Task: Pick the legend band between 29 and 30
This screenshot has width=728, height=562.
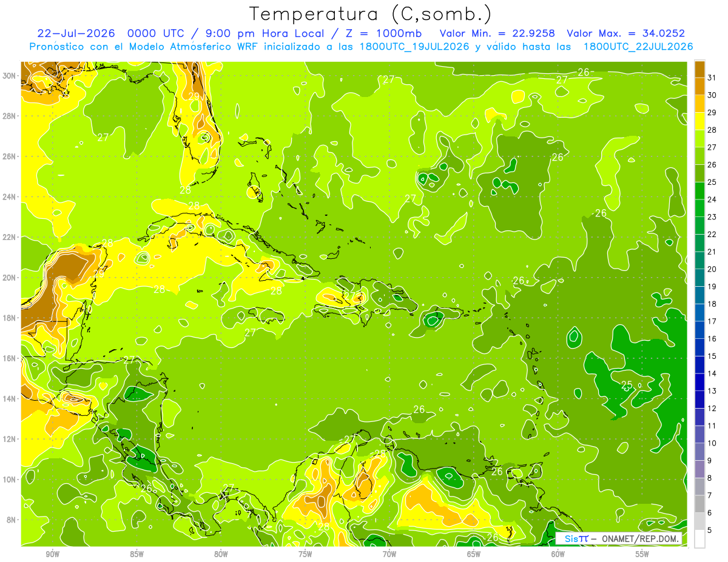Action: point(699,104)
